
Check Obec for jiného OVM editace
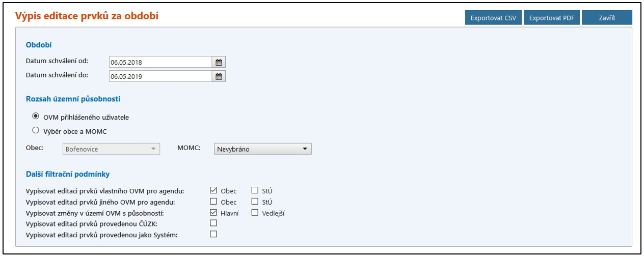[x=213, y=202]
